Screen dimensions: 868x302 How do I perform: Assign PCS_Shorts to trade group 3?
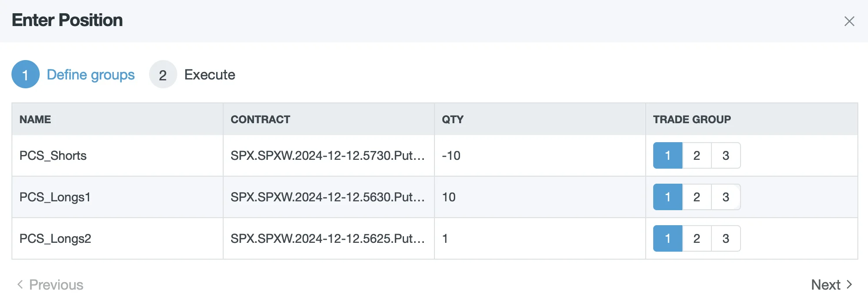(x=726, y=155)
